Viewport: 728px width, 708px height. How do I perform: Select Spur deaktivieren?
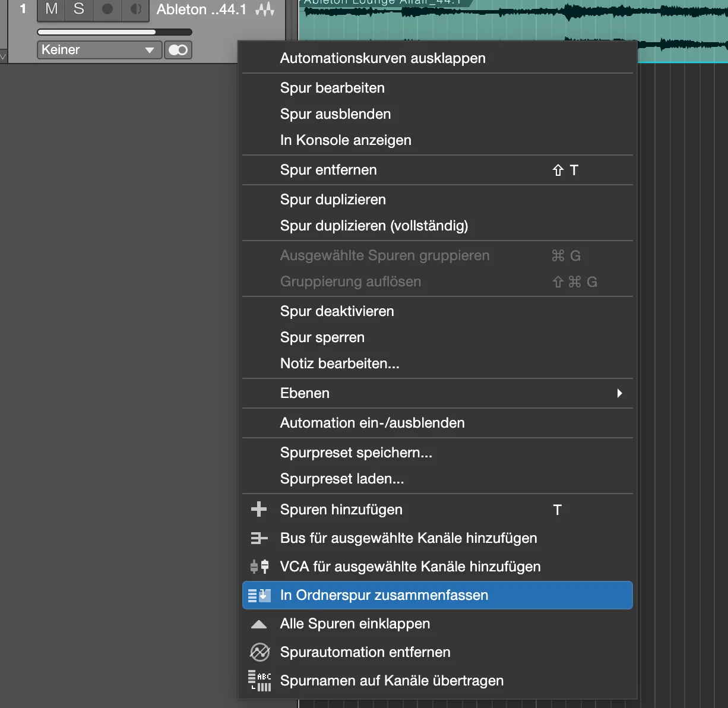pyautogui.click(x=438, y=311)
